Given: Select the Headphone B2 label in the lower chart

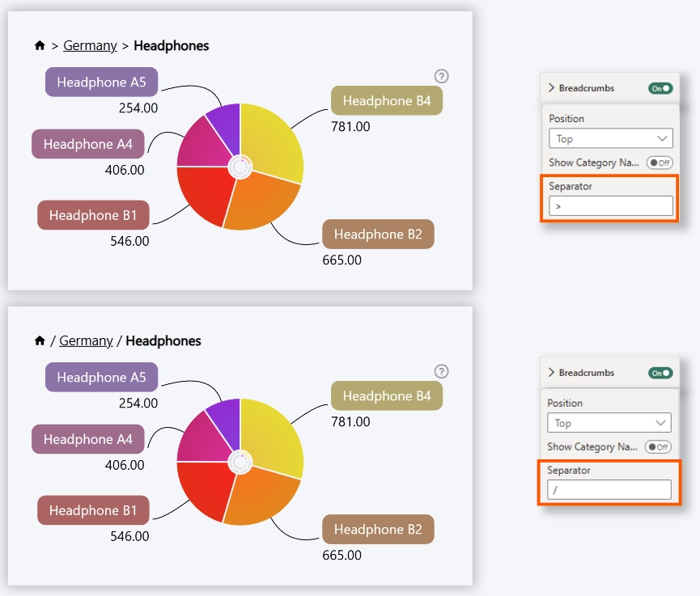Looking at the screenshot, I should (x=378, y=530).
